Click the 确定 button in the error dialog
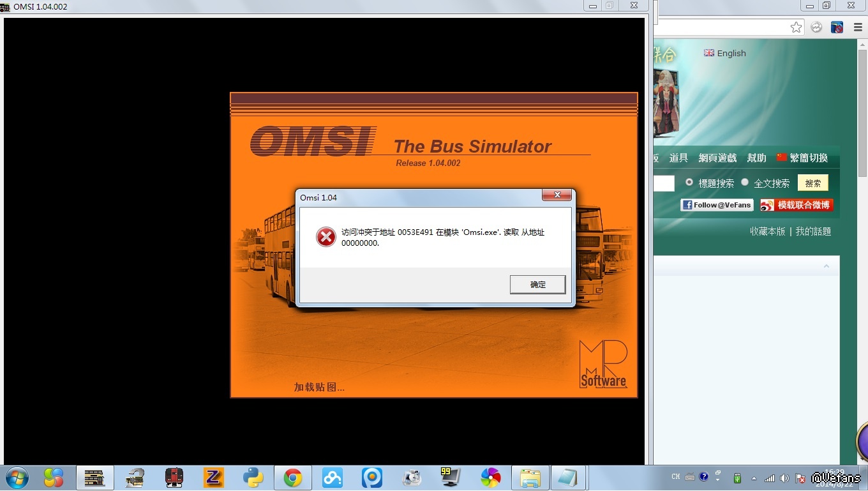This screenshot has width=868, height=491. click(537, 285)
